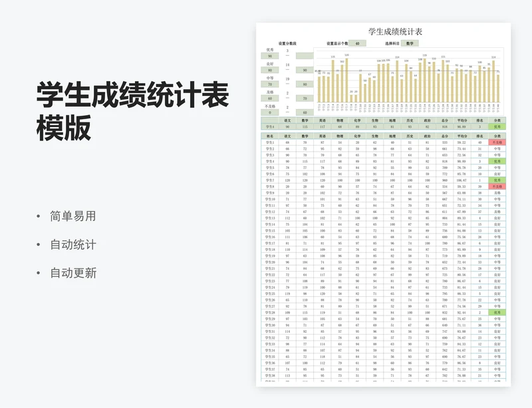The width and height of the screenshot is (532, 408).
Task: Select the 学生33 name cell
Action: [x=270, y=344]
